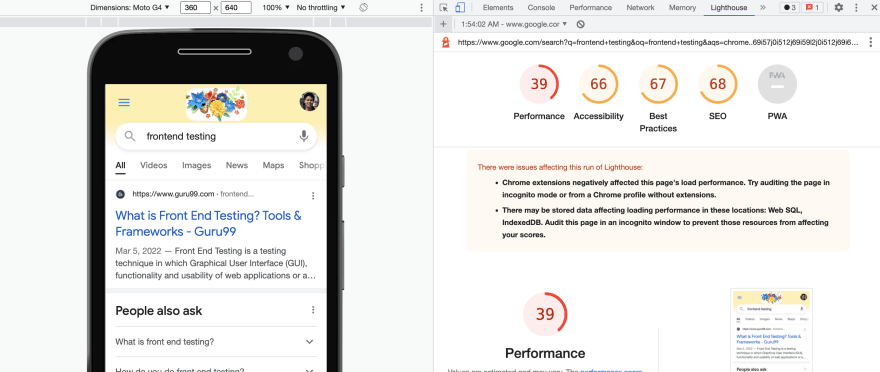
Task: Select the All search tab
Action: pos(121,165)
